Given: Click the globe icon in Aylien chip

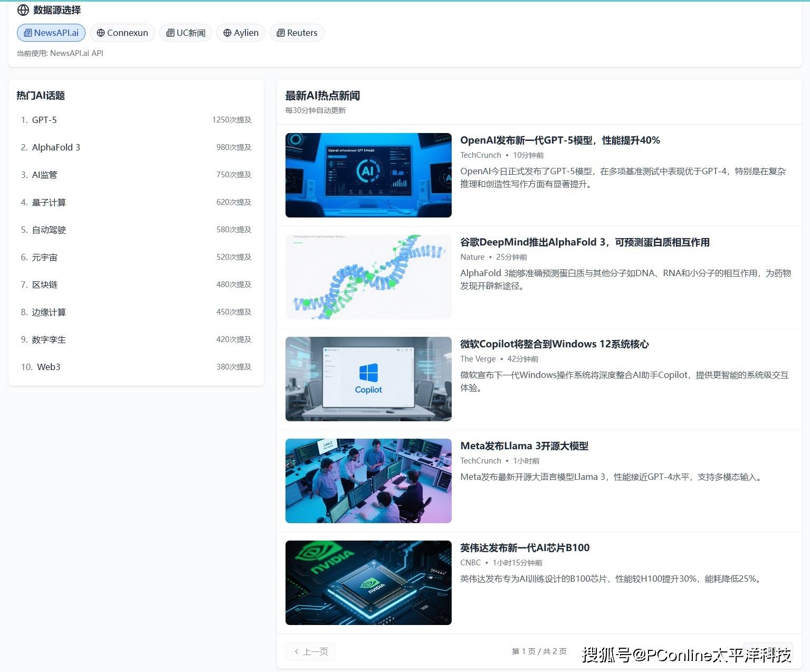Looking at the screenshot, I should [227, 33].
